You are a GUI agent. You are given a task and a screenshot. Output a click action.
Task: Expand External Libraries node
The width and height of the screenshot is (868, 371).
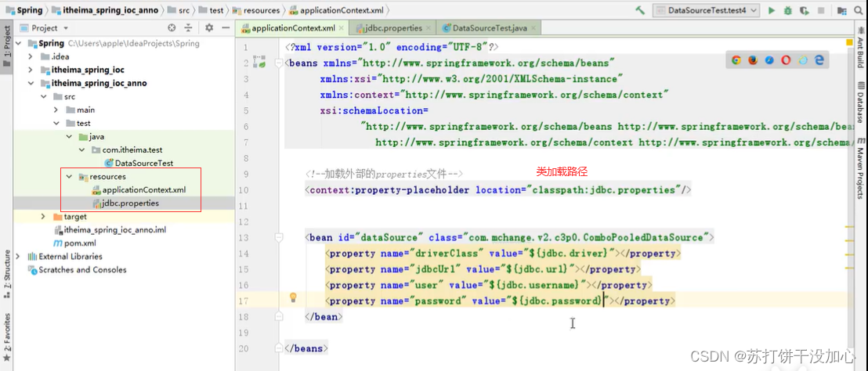coord(18,257)
